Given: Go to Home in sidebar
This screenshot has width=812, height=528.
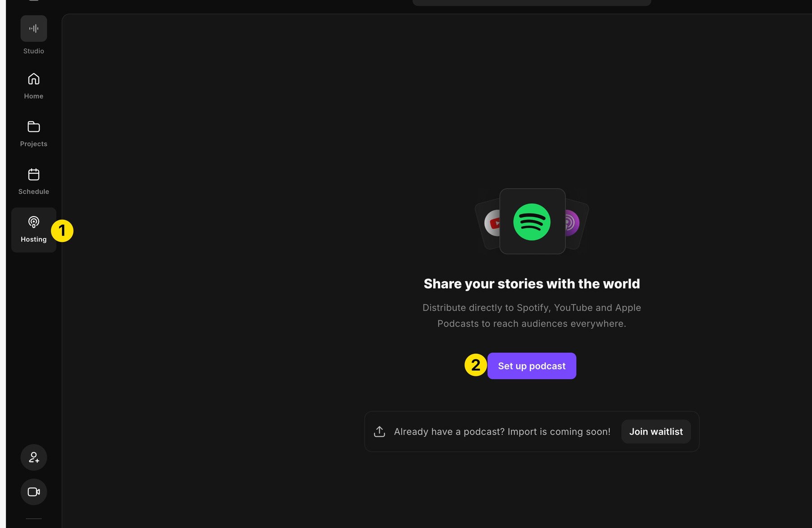Looking at the screenshot, I should click(x=34, y=86).
